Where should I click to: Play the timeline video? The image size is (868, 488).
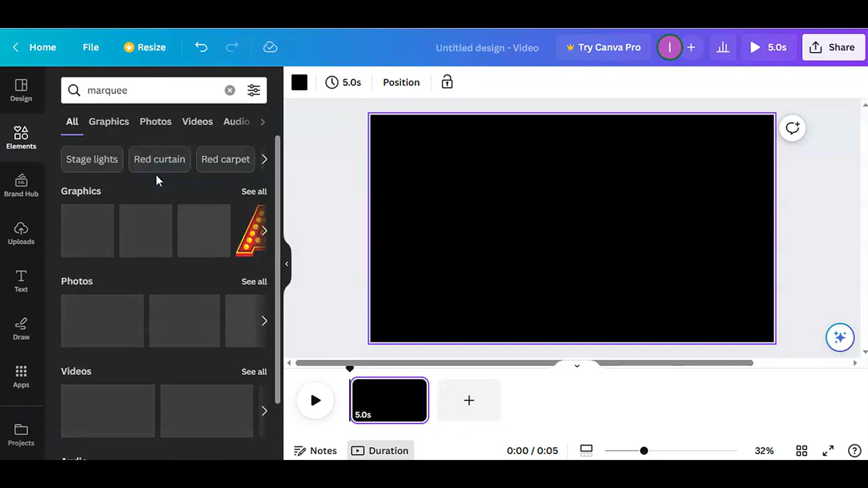(316, 400)
